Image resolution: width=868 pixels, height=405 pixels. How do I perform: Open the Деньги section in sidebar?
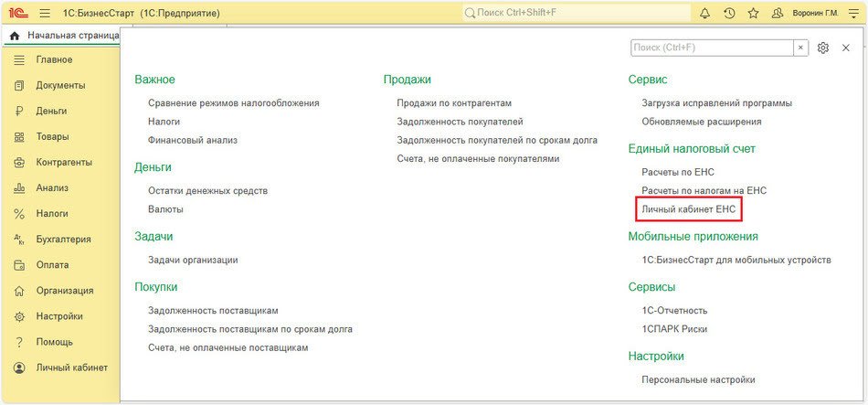[51, 111]
